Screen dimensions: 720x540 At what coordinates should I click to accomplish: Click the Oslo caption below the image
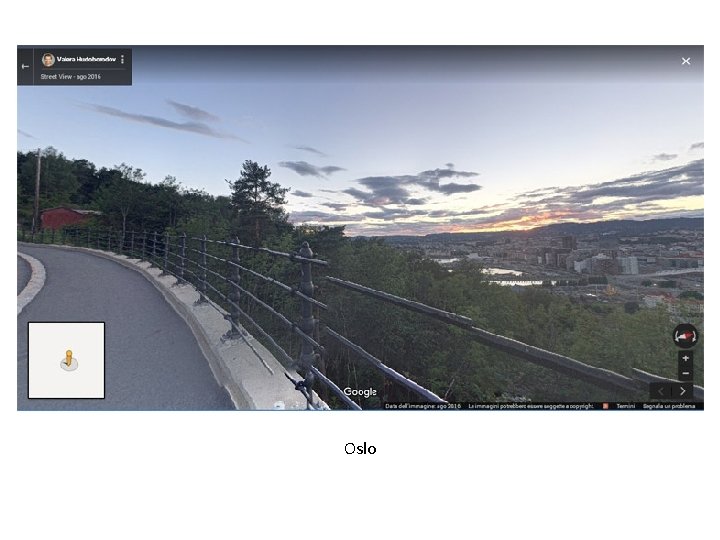[360, 449]
